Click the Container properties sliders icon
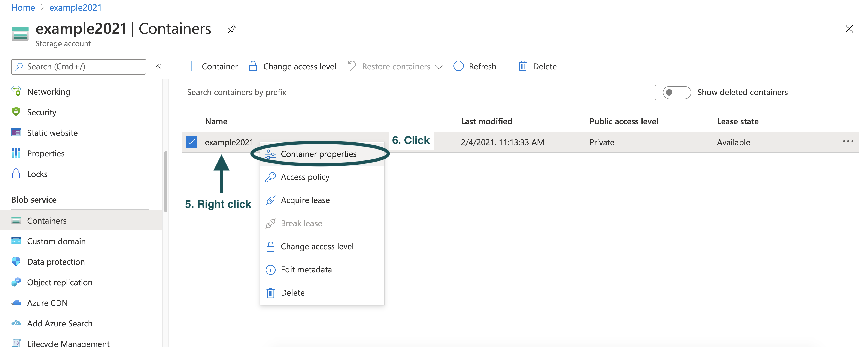Screen dimensions: 868x347 (270, 154)
